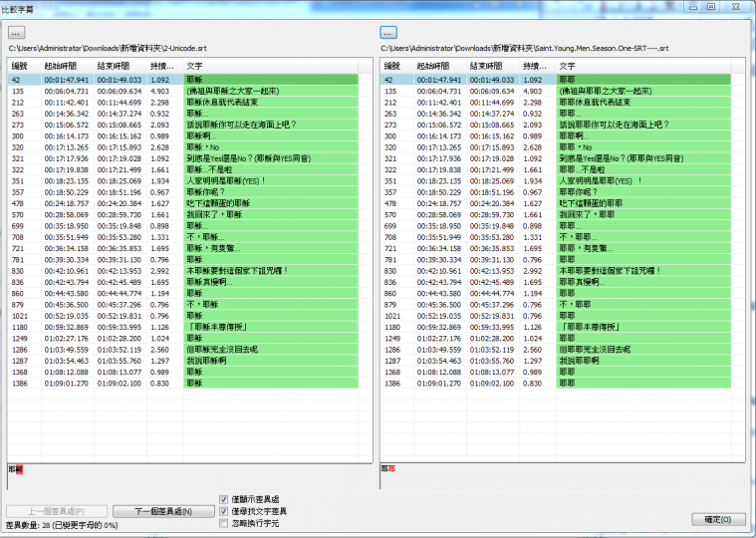This screenshot has width=756, height=538.
Task: Click 文字 column header in 2-Unicode.srt list
Action: pos(271,66)
